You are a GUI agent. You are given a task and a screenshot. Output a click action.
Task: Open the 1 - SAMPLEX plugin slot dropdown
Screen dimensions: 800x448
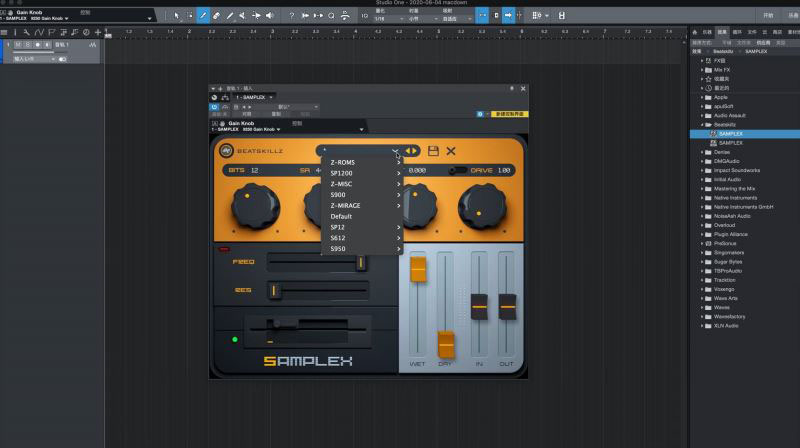pos(254,97)
